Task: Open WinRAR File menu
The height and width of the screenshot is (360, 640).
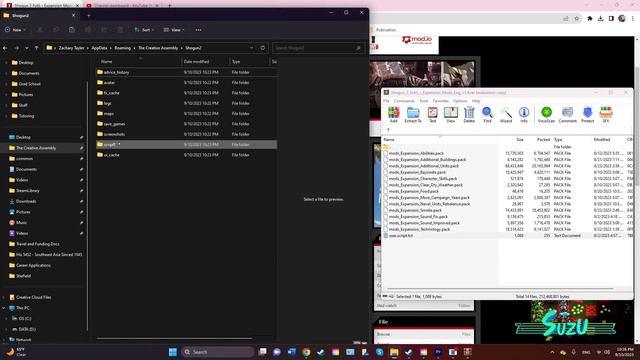Action: click(x=386, y=101)
